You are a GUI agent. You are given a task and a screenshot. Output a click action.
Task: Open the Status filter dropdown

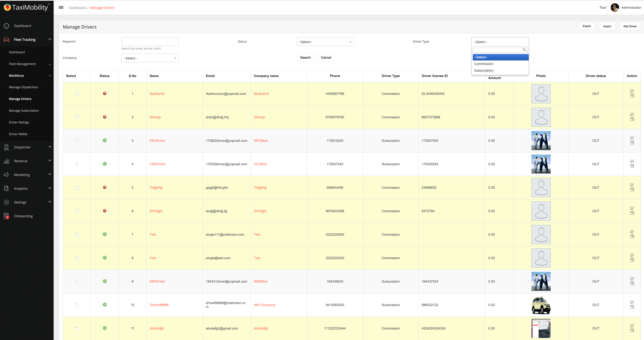point(325,42)
